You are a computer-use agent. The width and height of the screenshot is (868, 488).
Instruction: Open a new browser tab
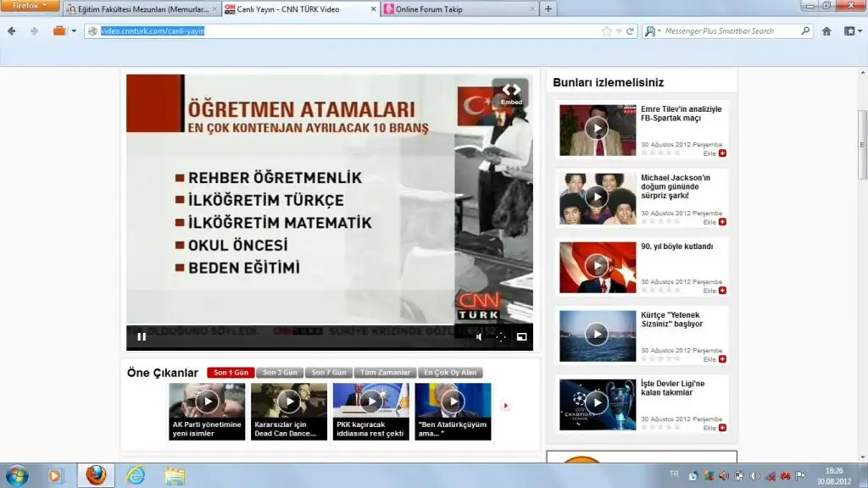548,8
